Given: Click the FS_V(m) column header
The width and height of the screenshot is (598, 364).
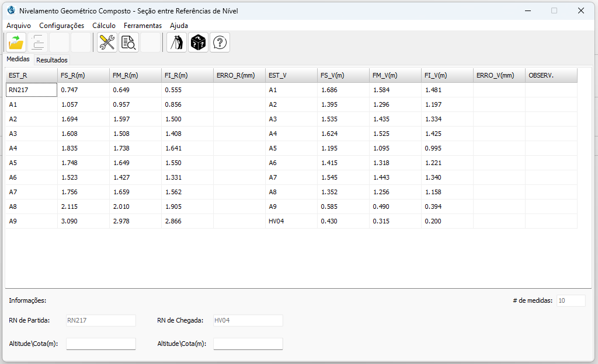Looking at the screenshot, I should [x=343, y=75].
